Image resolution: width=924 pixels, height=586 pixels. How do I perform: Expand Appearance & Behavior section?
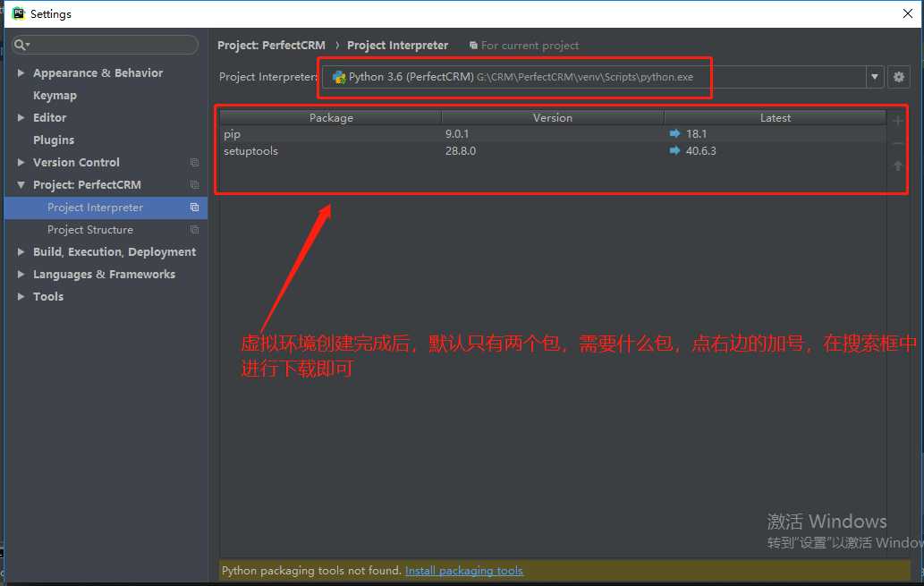point(21,72)
